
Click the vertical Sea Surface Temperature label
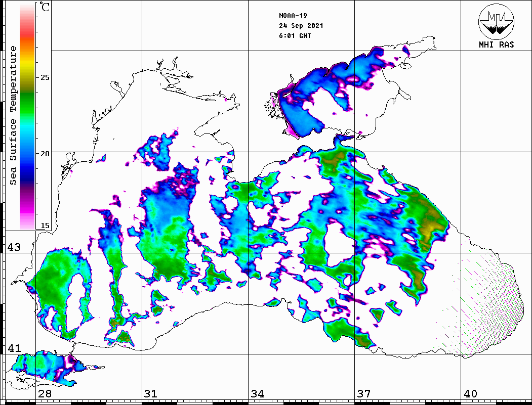[x=13, y=115]
